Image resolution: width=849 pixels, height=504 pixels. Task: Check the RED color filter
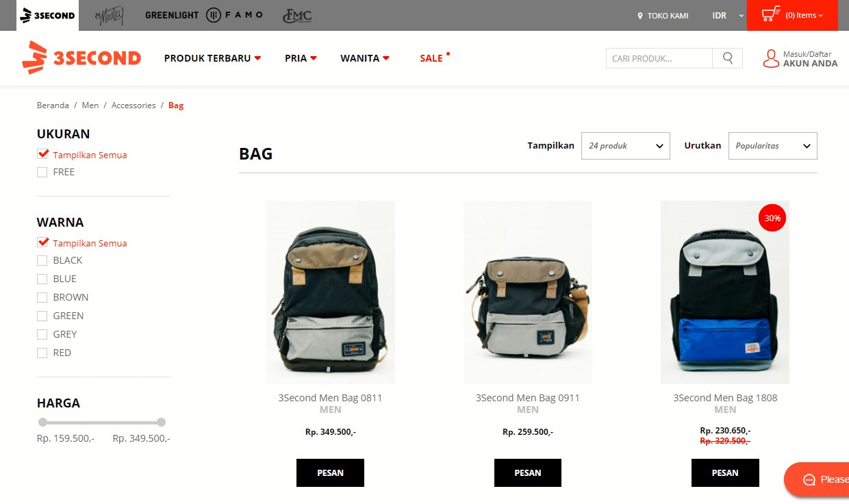click(x=42, y=353)
